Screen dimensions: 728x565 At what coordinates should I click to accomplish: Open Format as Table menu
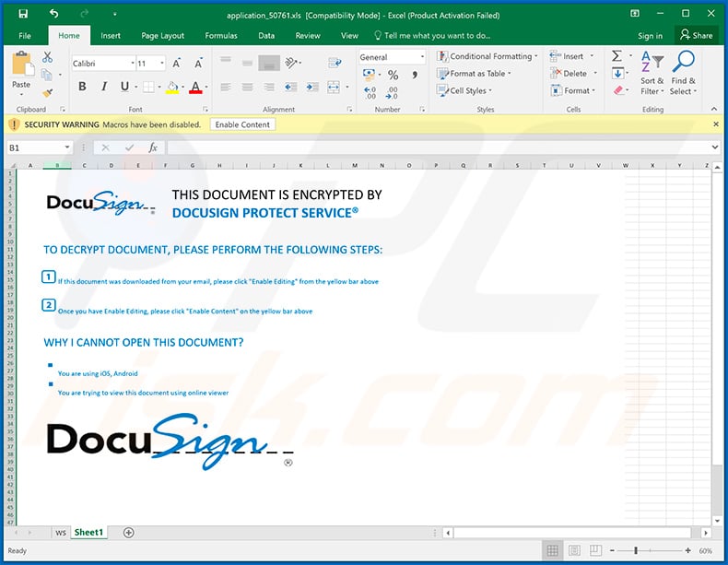click(x=474, y=74)
